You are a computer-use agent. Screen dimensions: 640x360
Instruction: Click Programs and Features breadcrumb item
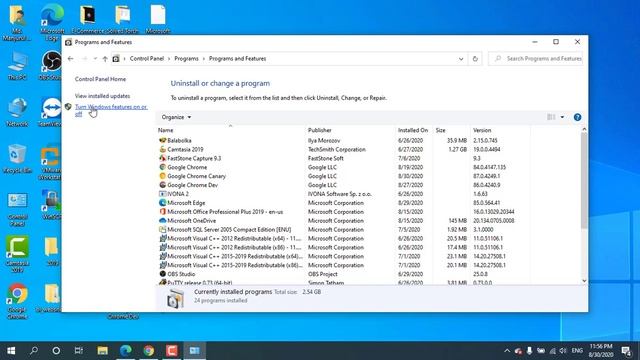coord(238,59)
